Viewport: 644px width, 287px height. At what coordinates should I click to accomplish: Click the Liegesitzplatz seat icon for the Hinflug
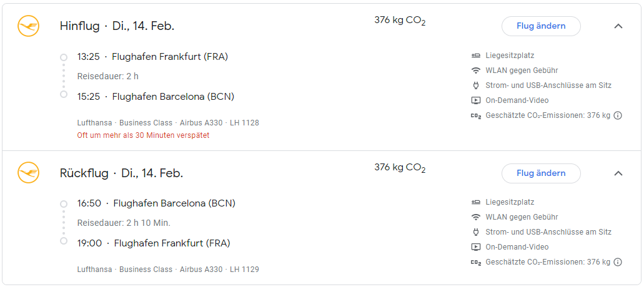tap(476, 56)
